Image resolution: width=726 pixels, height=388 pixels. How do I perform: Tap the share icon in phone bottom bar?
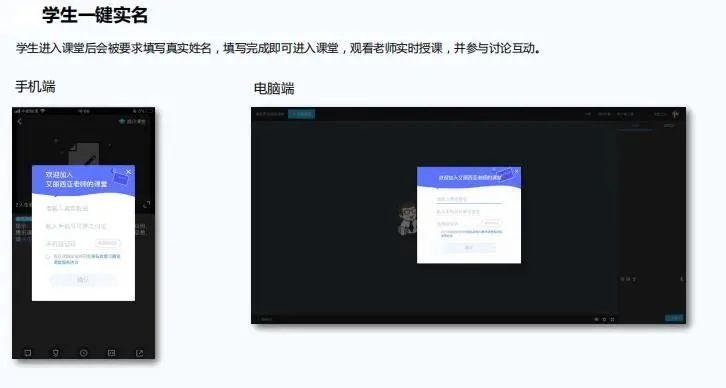coord(139,353)
